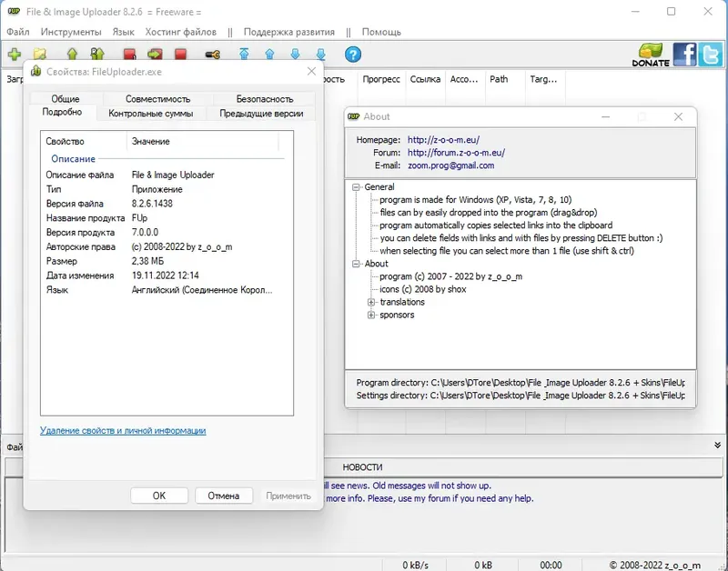728x571 pixels.
Task: Click the Ссылка column header
Action: (x=425, y=79)
